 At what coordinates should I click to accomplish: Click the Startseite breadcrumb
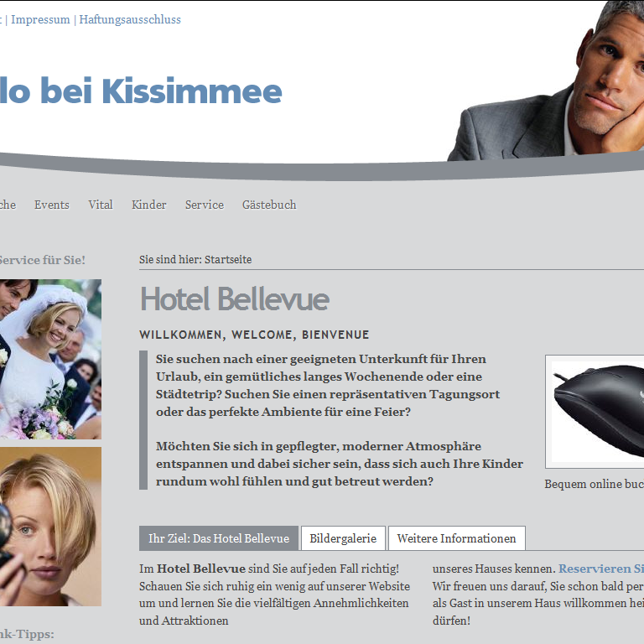click(x=228, y=260)
